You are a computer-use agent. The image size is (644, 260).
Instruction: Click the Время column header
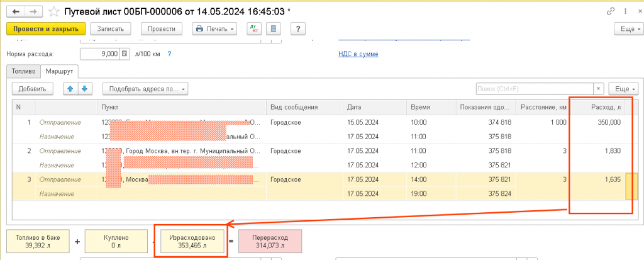coord(431,108)
